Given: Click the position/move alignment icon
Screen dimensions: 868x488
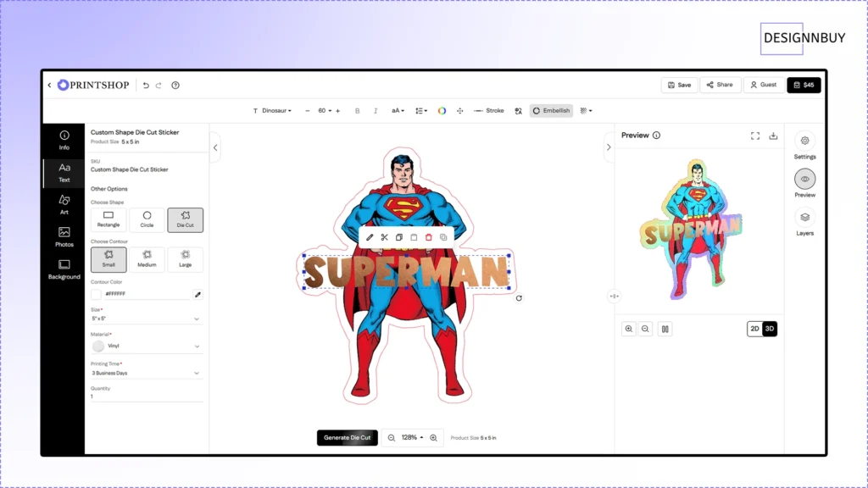Looking at the screenshot, I should coord(460,111).
